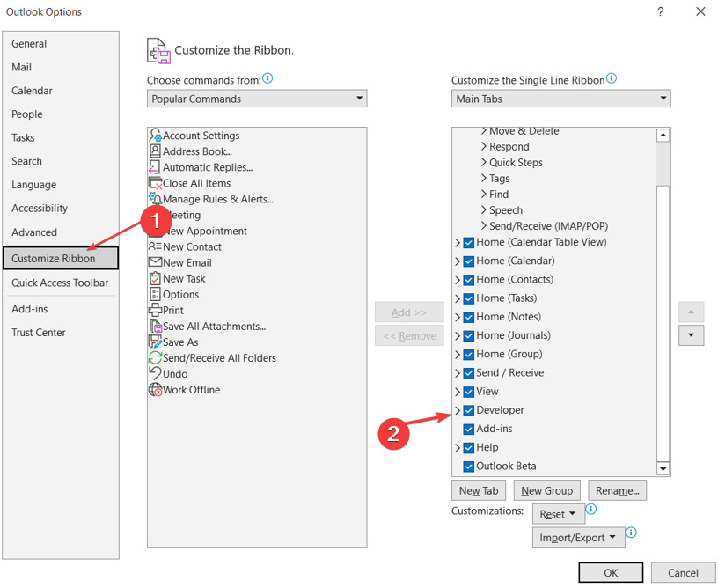Uncheck the Add-ins tab checkbox
718x588 pixels.
point(468,429)
